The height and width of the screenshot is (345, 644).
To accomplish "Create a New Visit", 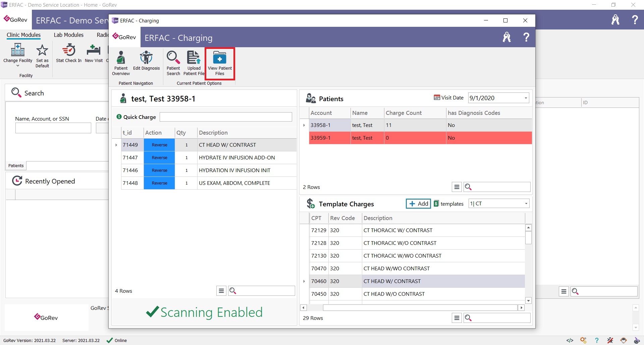I will pos(94,53).
